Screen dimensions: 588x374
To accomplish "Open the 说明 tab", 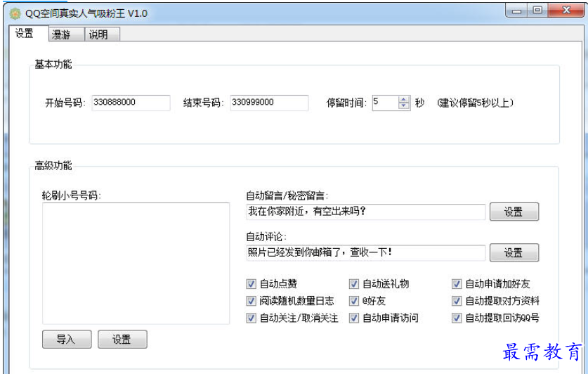I will pos(102,34).
